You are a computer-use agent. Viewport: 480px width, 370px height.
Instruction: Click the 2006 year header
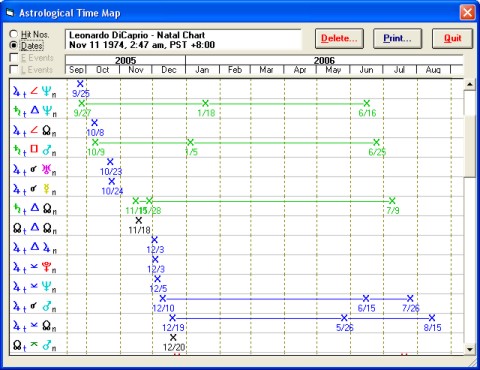(x=324, y=60)
